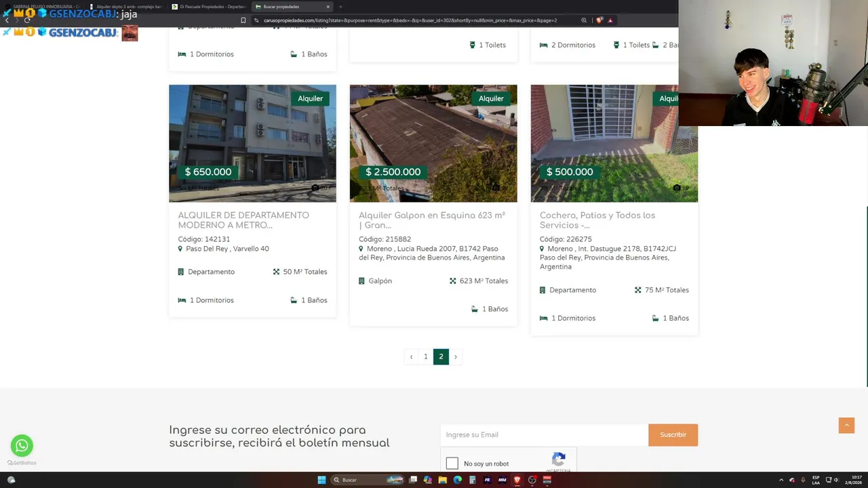Open a new browser tab
Viewport: 868px width, 488px height.
point(340,7)
